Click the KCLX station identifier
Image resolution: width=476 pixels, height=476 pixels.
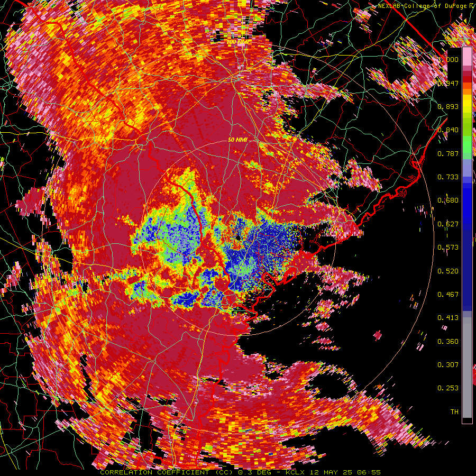tap(296, 472)
